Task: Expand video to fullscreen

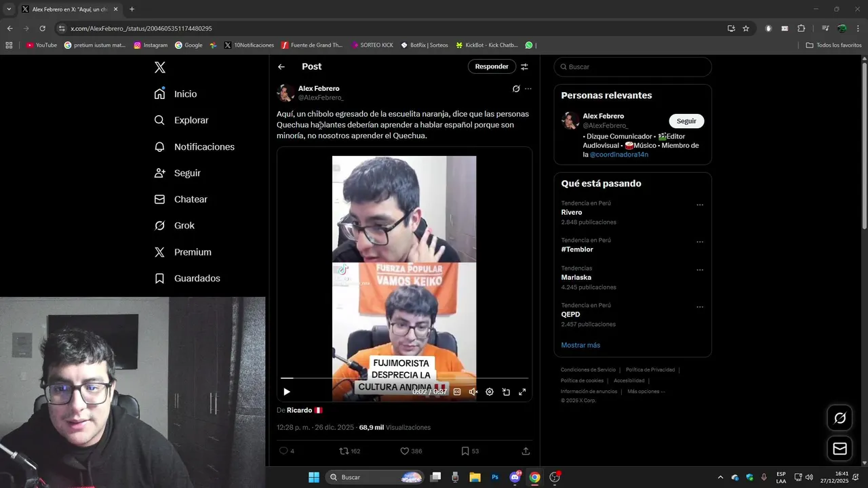Action: [522, 392]
